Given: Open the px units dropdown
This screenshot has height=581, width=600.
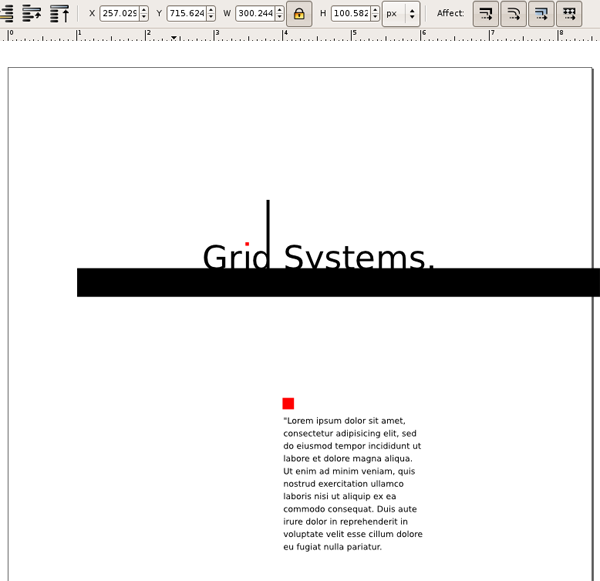Looking at the screenshot, I should (401, 14).
